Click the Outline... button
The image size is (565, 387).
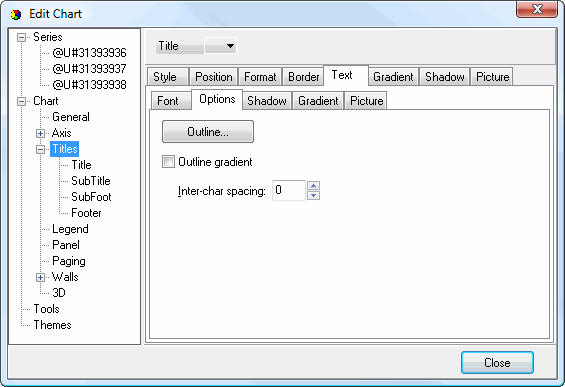[208, 132]
